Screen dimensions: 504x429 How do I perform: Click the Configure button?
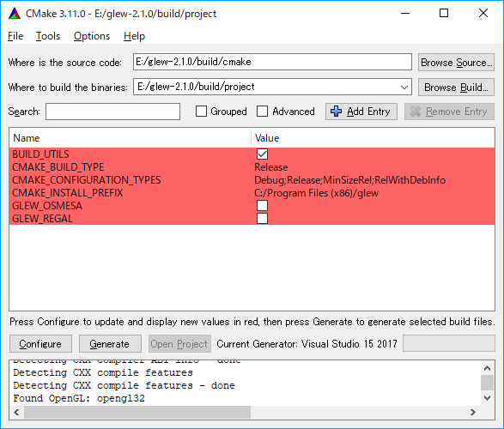40,343
